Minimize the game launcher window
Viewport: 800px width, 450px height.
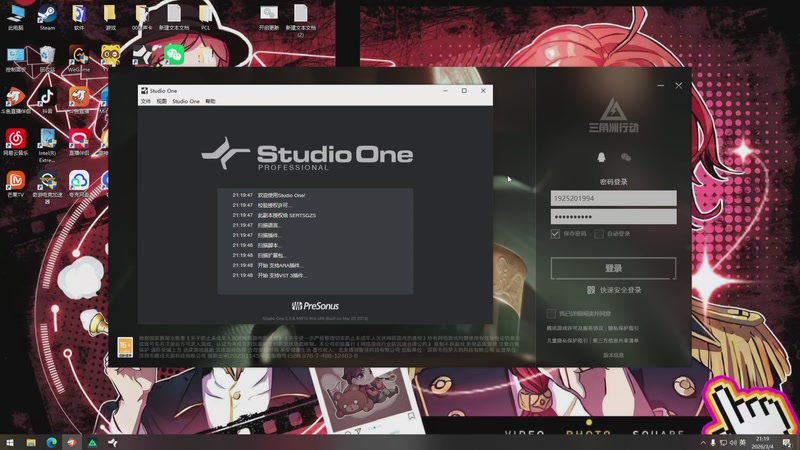click(661, 86)
